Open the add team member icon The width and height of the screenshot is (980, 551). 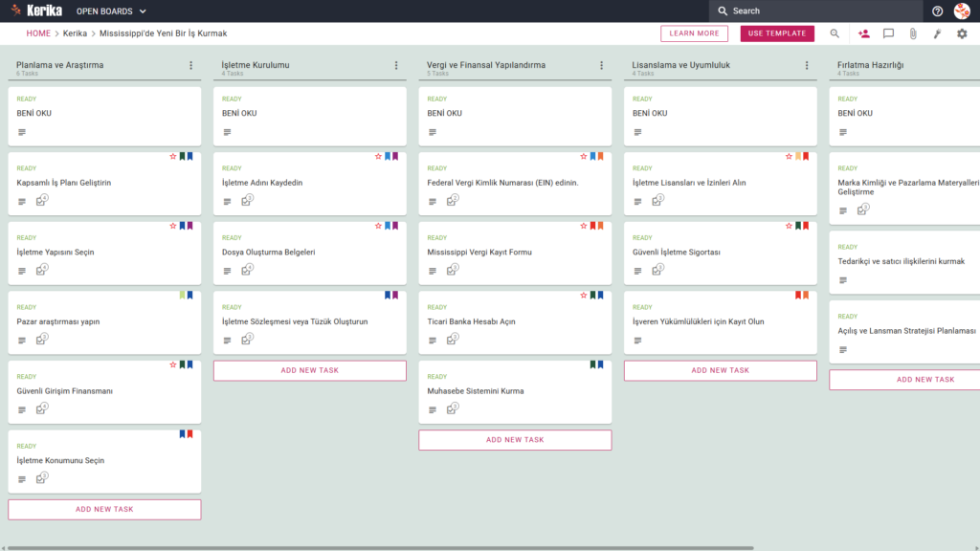[864, 33]
